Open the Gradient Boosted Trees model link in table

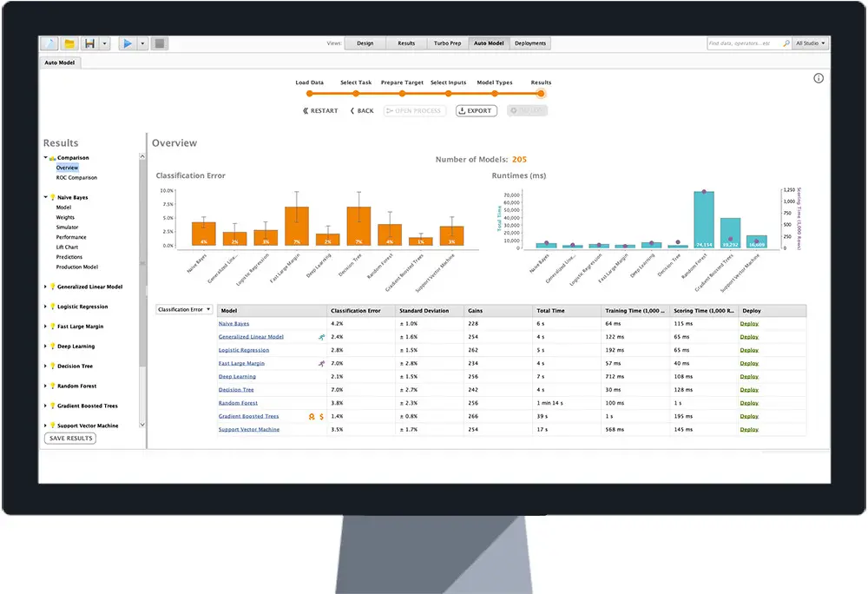[248, 416]
